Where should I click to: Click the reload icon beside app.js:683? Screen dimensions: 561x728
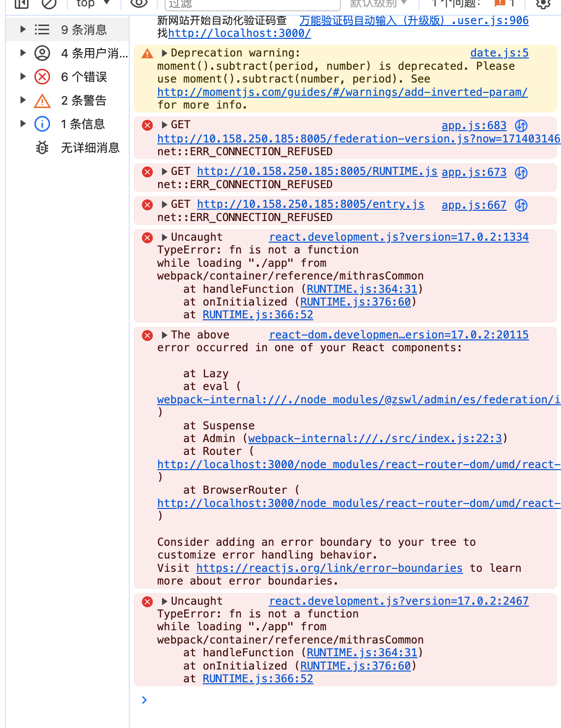[521, 126]
